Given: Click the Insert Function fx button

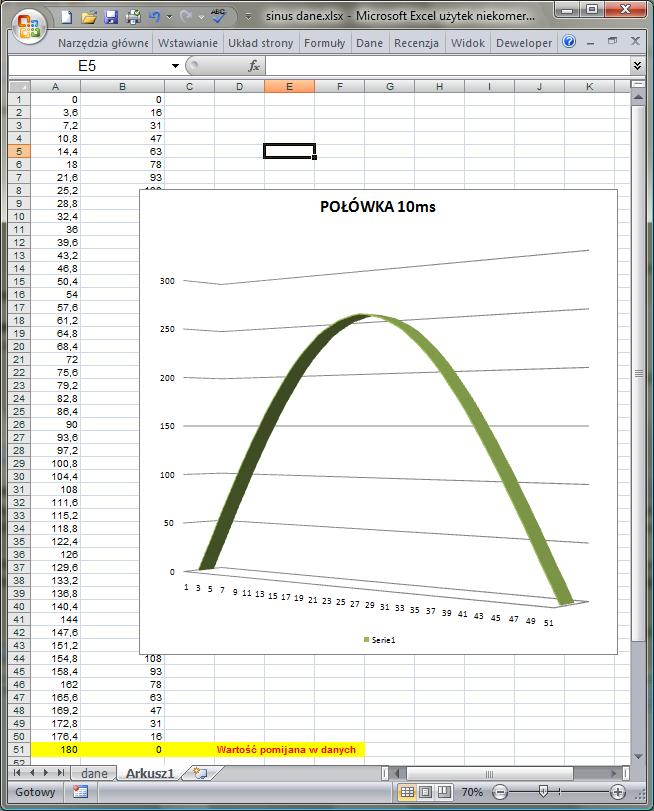Looking at the screenshot, I should (x=254, y=66).
